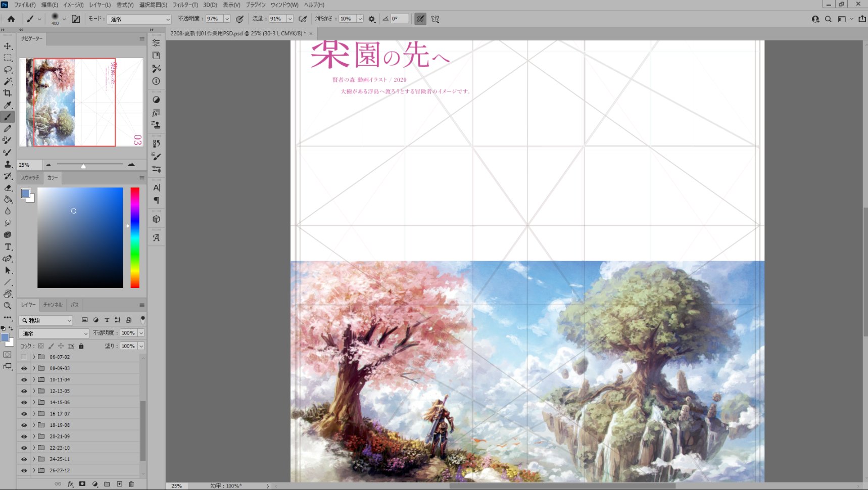The width and height of the screenshot is (868, 490).
Task: Expand the 12-13-05 layer group
Action: coord(34,391)
